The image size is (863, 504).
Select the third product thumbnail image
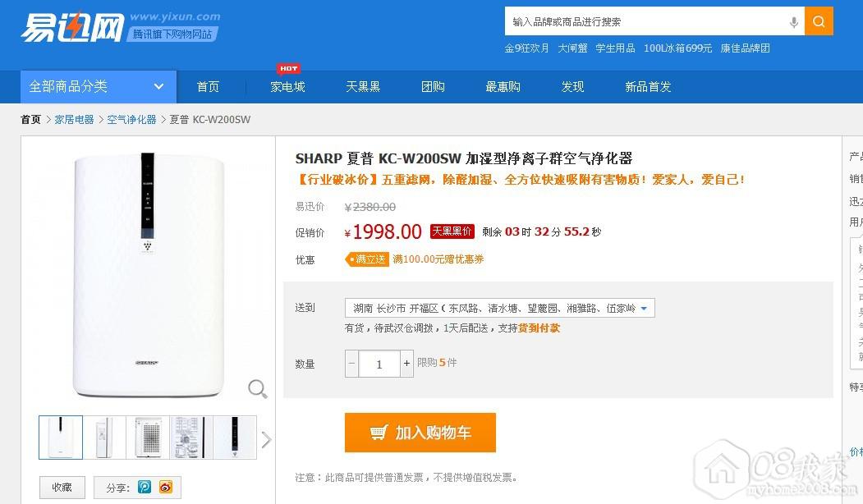point(148,438)
